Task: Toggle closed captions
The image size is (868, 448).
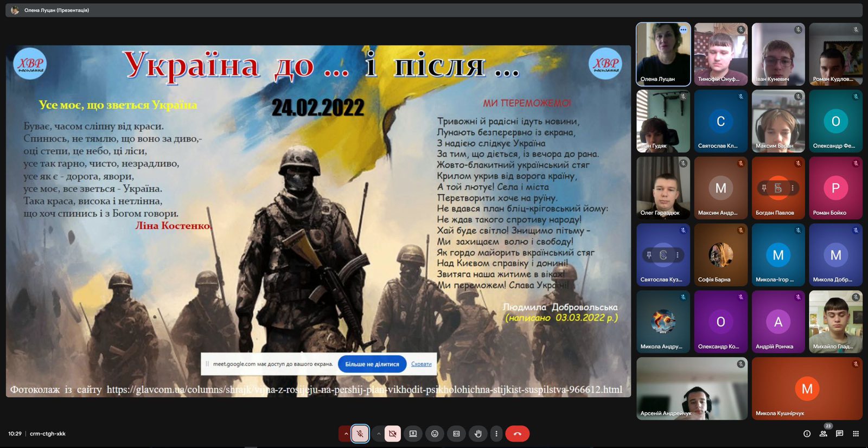Action: click(456, 434)
